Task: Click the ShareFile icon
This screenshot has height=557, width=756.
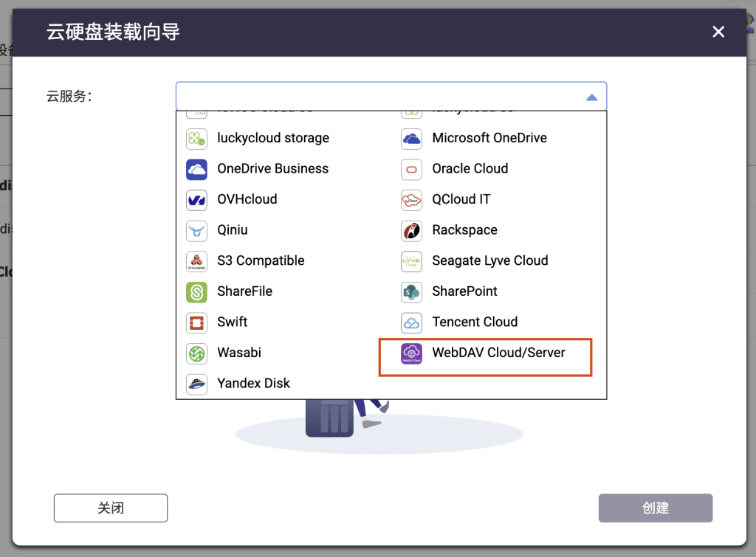Action: 196,292
